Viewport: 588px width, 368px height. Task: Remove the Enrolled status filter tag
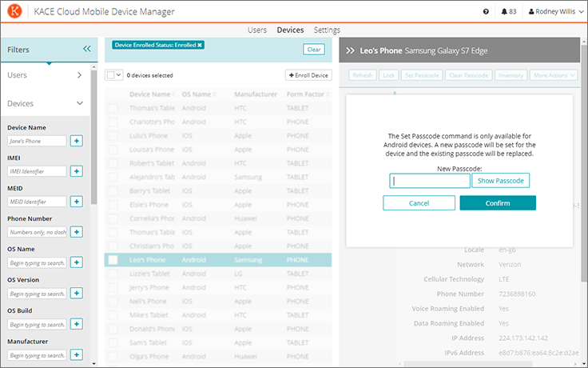point(200,45)
